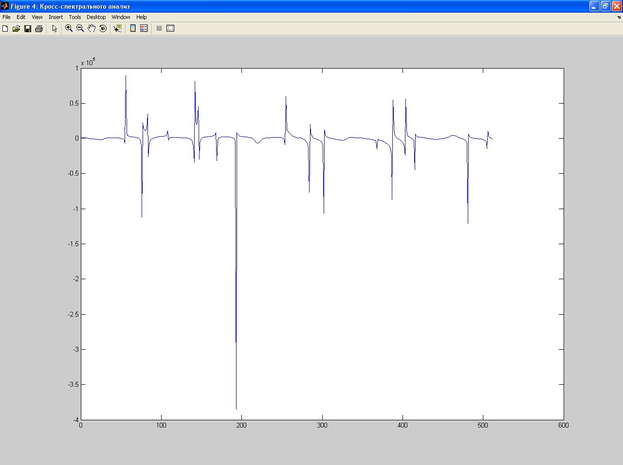
Task: Open the Tools menu
Action: click(x=75, y=17)
